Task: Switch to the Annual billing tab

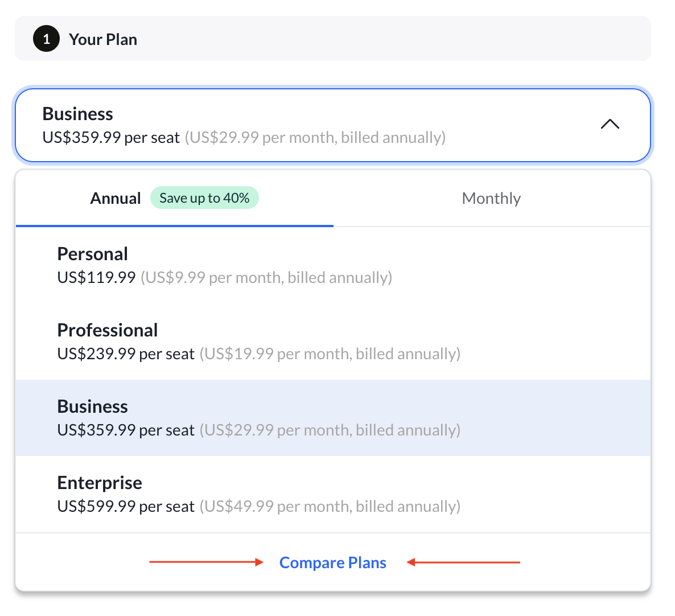Action: (115, 198)
